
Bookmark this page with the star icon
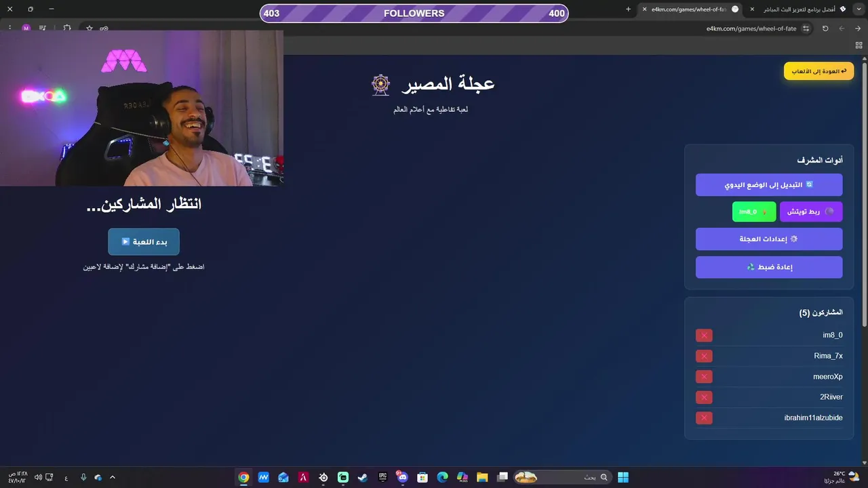coord(89,28)
